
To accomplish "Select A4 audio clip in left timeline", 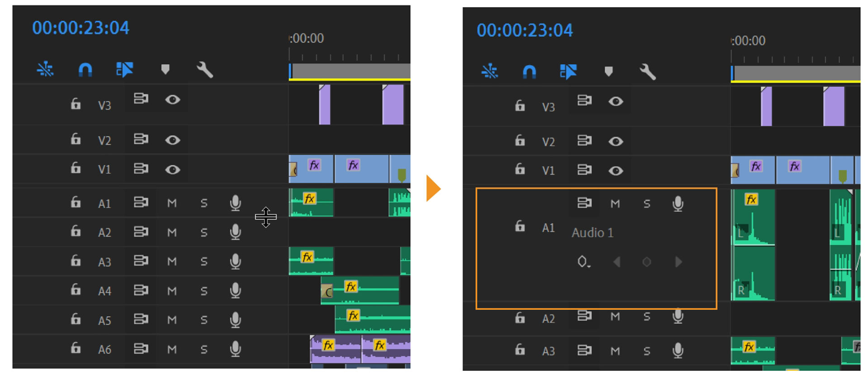I will [x=360, y=290].
